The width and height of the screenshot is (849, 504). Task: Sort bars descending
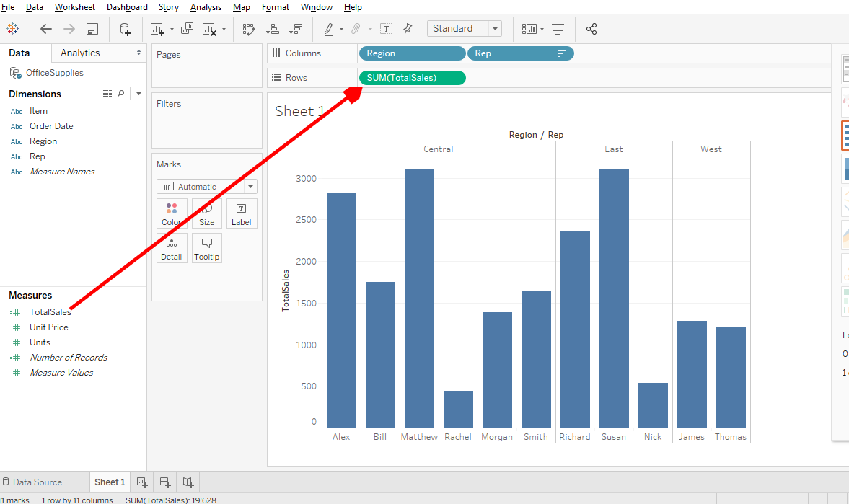tap(295, 29)
